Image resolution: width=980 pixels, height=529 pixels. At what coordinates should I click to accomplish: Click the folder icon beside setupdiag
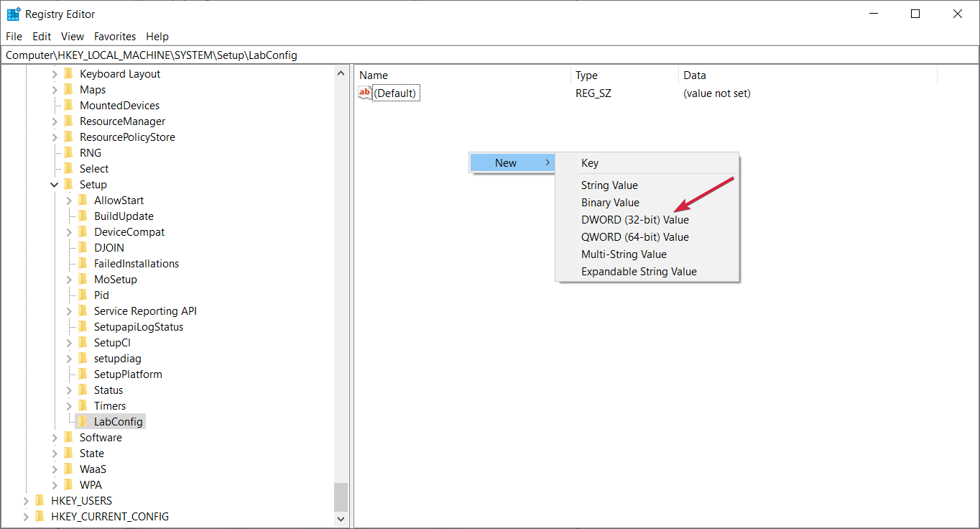[x=83, y=358]
